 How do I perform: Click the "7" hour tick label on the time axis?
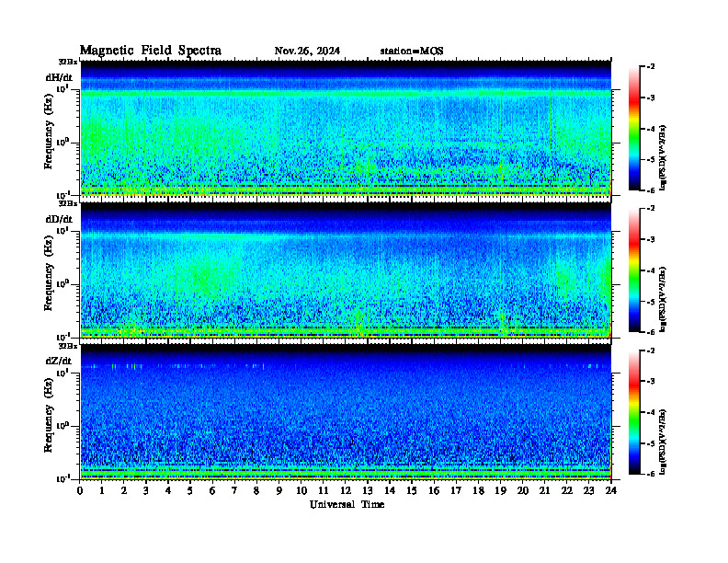coord(234,491)
